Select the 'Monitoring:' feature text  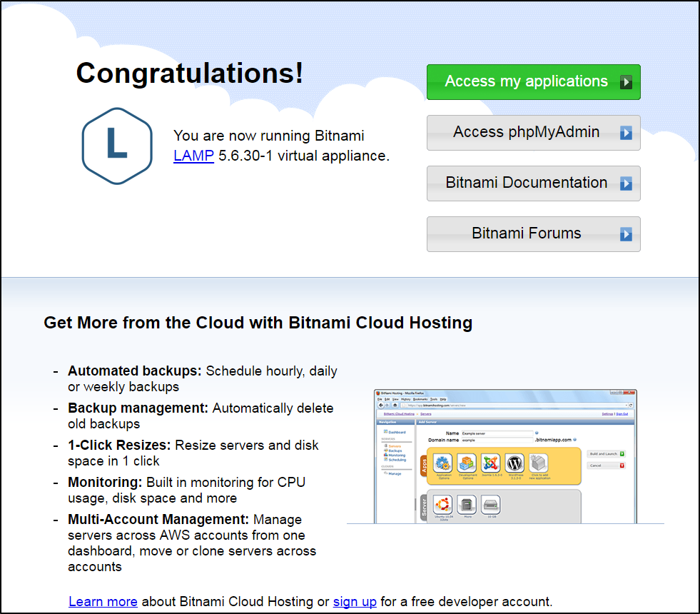[x=105, y=482]
